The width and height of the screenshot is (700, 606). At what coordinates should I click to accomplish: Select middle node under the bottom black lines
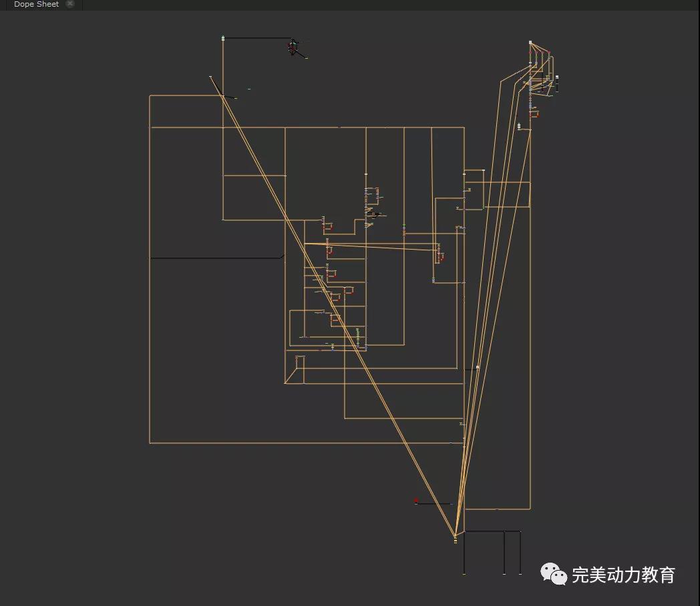tap(504, 573)
